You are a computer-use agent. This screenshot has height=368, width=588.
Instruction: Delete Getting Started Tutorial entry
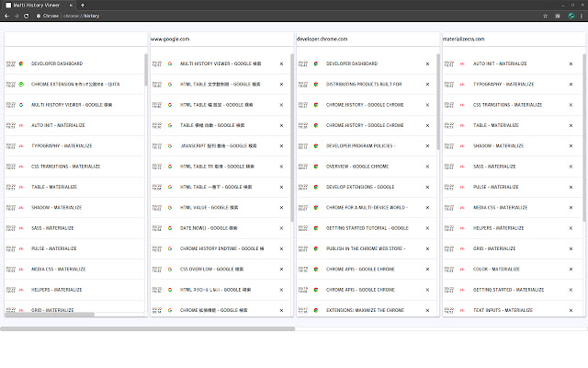point(427,228)
